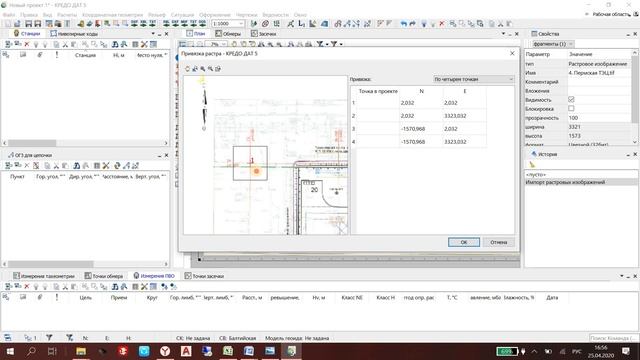Toggle the Видимость checkbox in Properties

(x=571, y=100)
